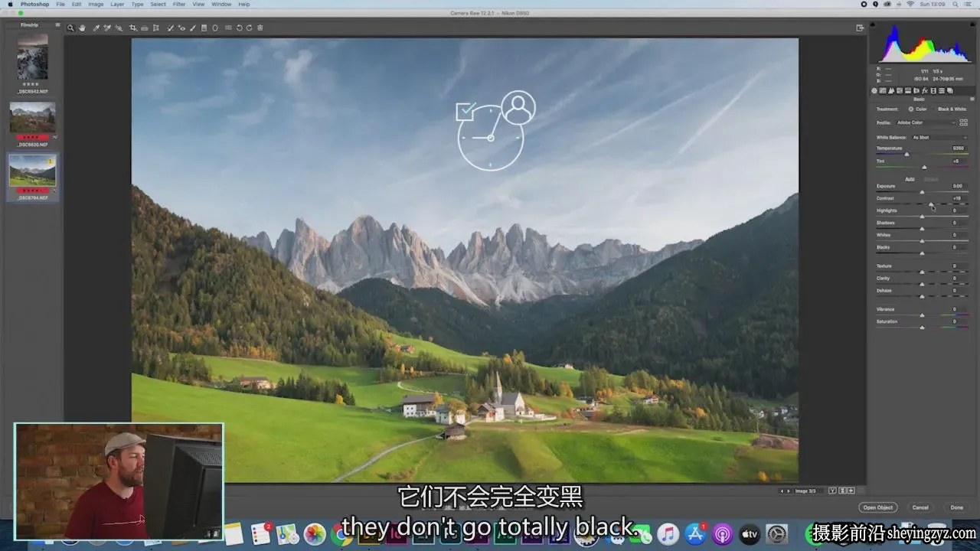
Task: Click the Done button
Action: click(957, 507)
